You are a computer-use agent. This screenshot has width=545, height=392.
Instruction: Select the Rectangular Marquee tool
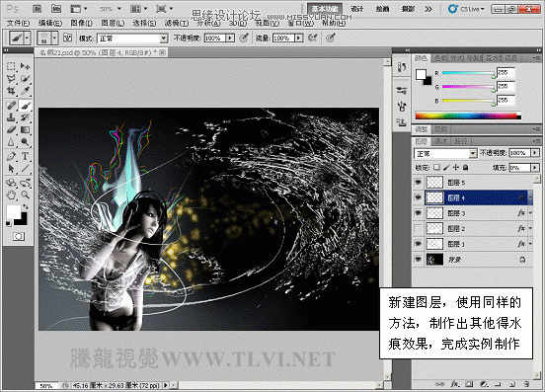[x=11, y=66]
